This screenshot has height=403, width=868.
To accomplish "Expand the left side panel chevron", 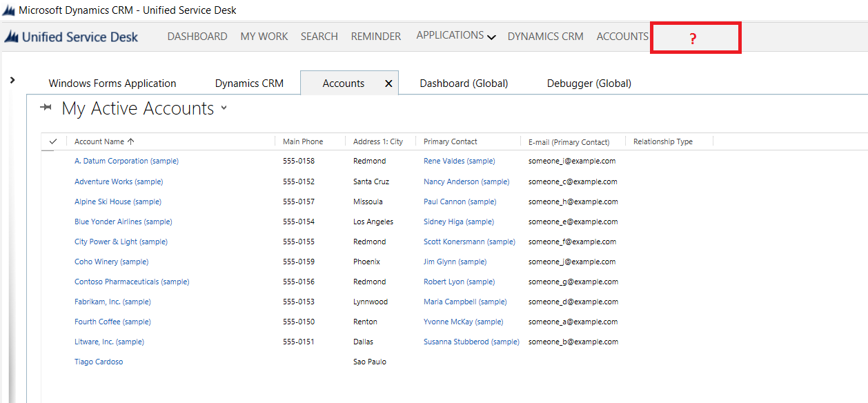I will pos(12,81).
